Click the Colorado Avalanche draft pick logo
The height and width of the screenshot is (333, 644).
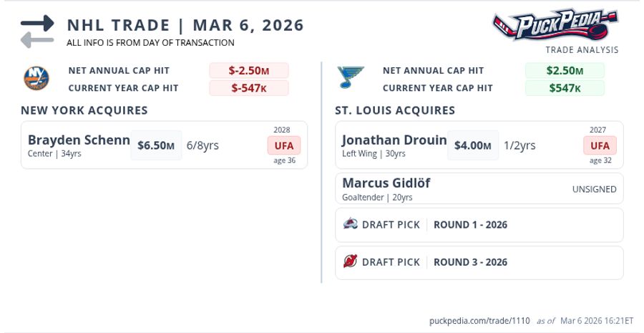(350, 224)
